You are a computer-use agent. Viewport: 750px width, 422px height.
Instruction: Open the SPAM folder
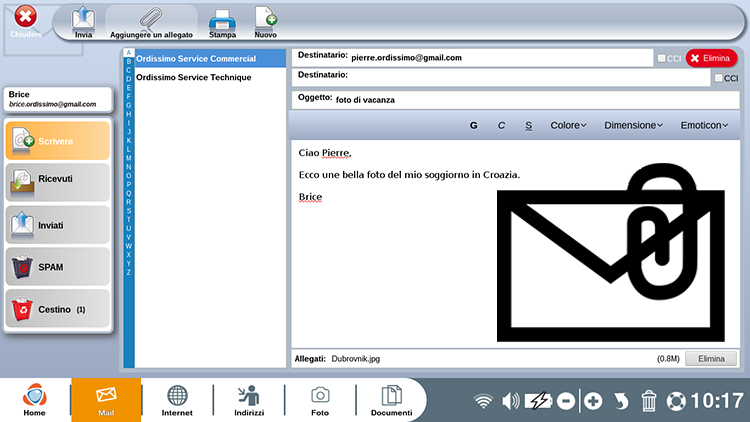(57, 267)
